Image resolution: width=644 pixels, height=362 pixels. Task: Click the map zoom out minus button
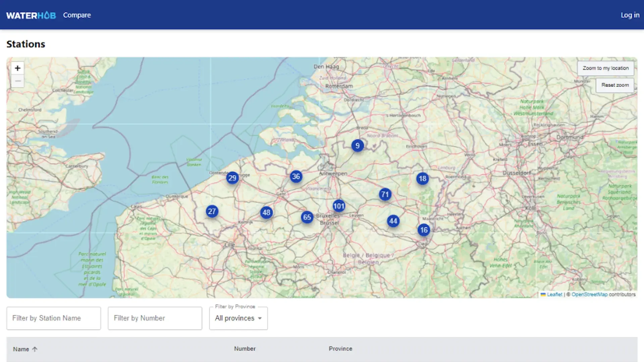pos(17,81)
